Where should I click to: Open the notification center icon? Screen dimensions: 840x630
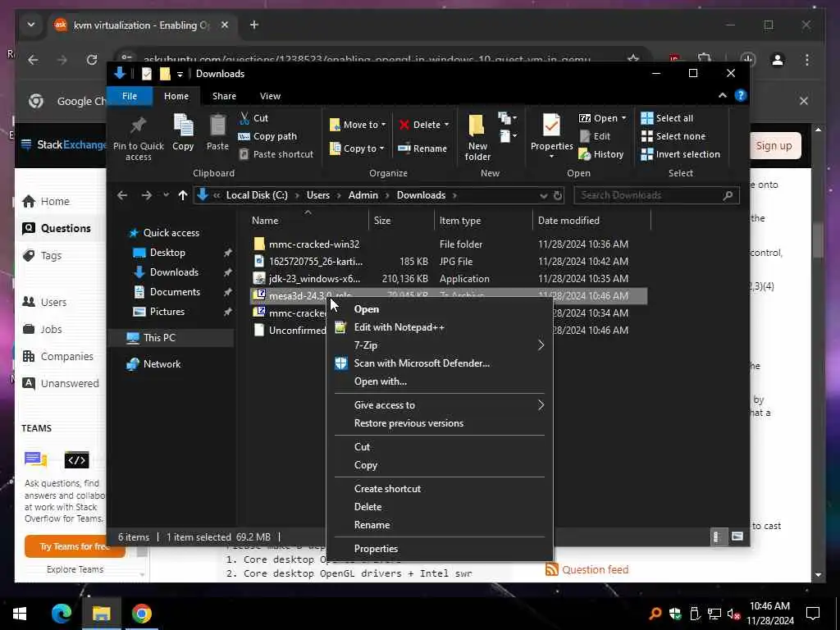point(813,614)
